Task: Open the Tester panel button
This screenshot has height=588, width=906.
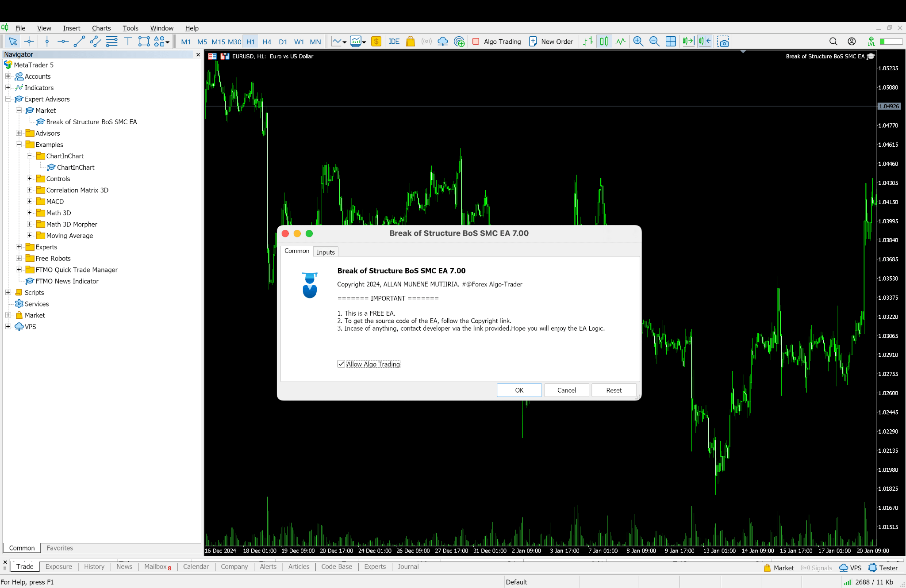Action: 883,568
